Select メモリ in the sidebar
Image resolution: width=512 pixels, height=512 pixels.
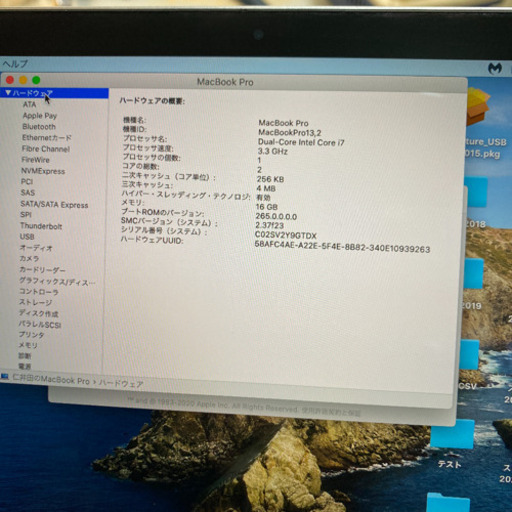(28, 345)
